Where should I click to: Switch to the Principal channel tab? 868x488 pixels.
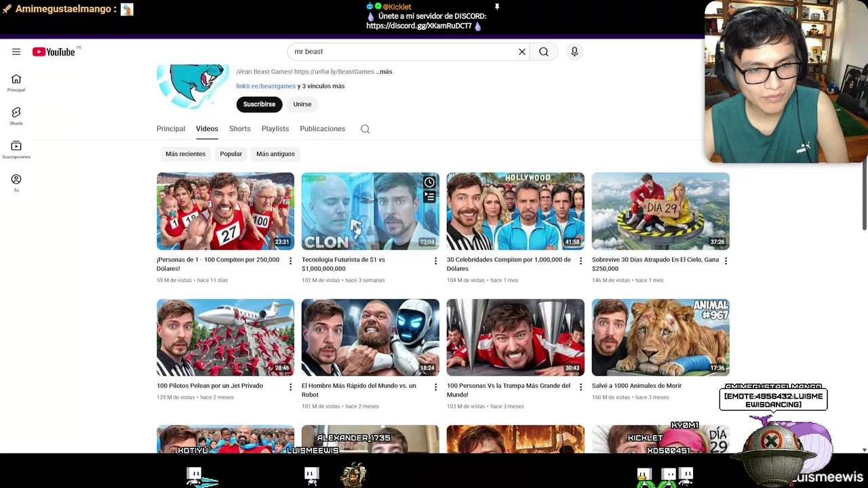(171, 129)
